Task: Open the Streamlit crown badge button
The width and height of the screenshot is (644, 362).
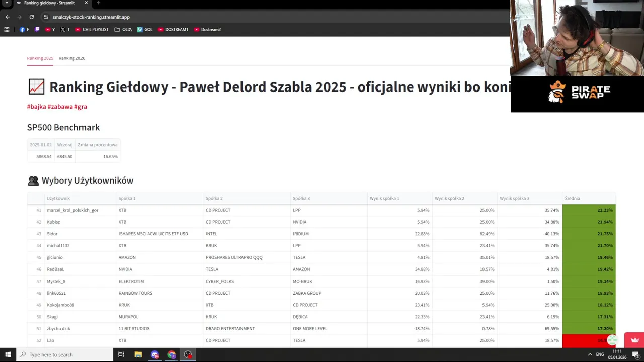Action: click(x=634, y=340)
